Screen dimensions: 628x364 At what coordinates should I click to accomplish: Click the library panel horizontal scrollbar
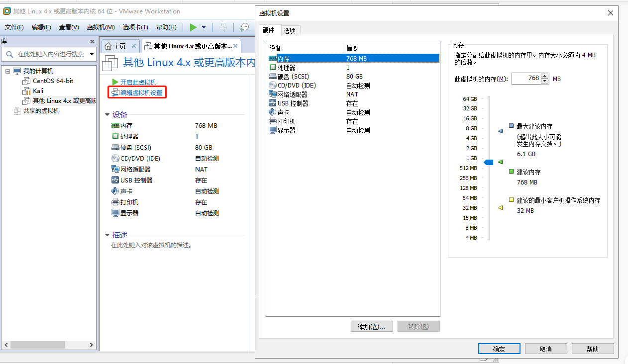click(37, 345)
